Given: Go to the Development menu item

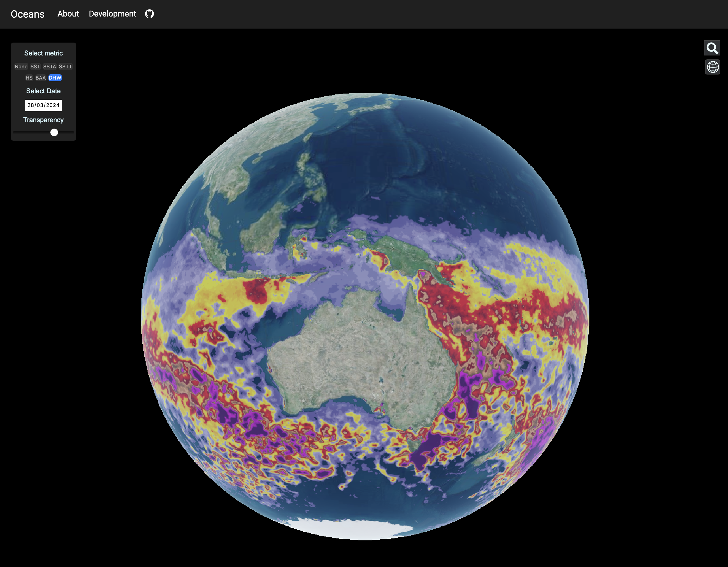Looking at the screenshot, I should (x=112, y=14).
